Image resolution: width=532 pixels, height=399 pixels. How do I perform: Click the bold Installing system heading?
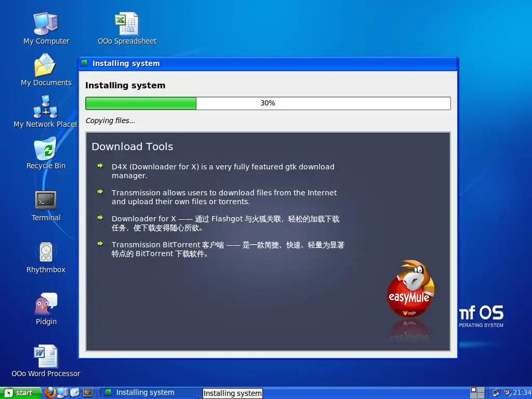tap(125, 86)
